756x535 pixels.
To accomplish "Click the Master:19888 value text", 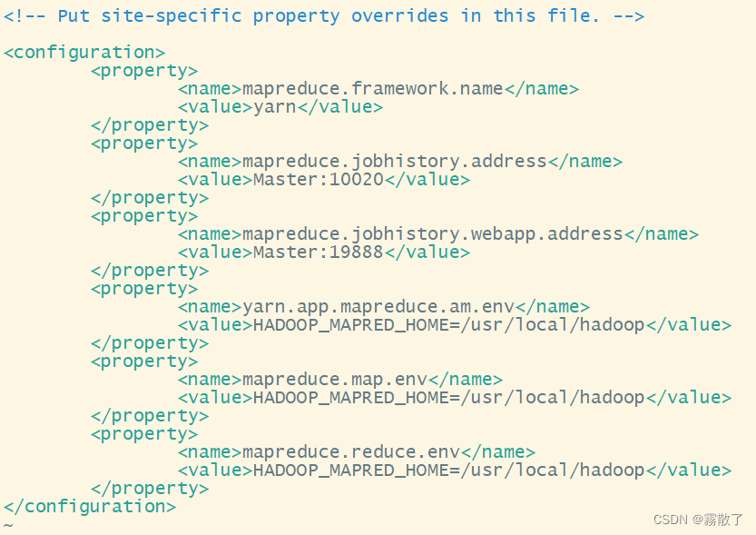I will coord(319,253).
